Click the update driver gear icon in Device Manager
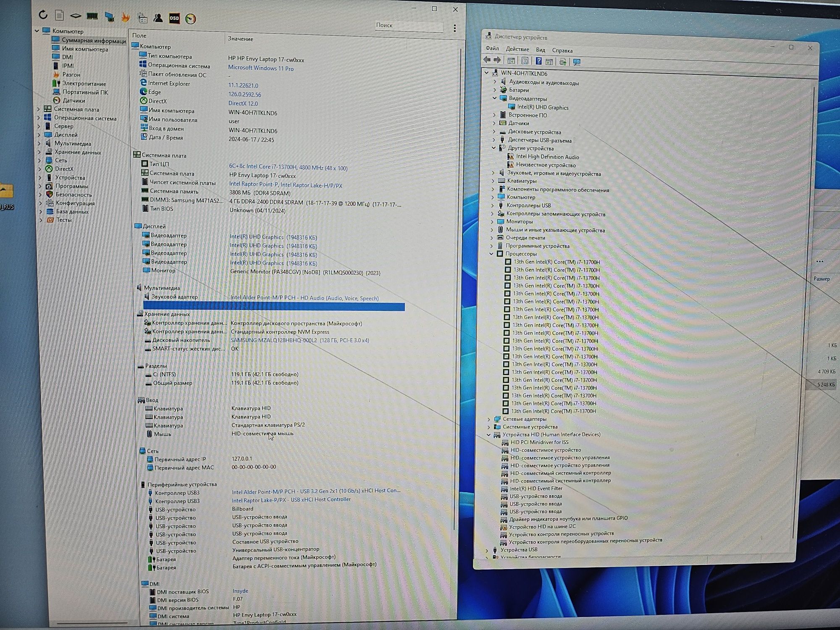840x630 pixels. (563, 62)
